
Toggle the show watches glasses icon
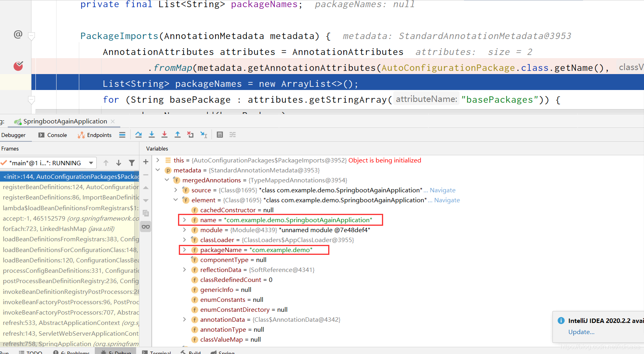click(x=146, y=227)
